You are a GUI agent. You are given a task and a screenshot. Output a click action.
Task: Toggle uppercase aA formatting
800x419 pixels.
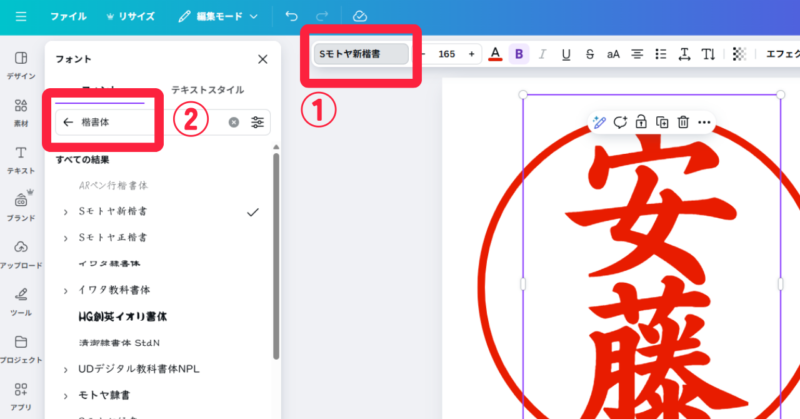coord(613,54)
